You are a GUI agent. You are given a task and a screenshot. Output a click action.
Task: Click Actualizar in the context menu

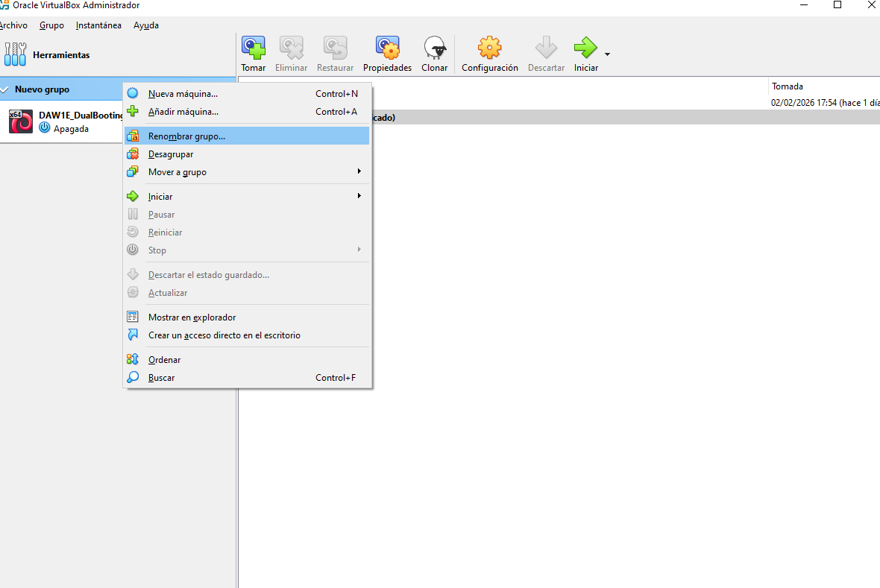247,293
